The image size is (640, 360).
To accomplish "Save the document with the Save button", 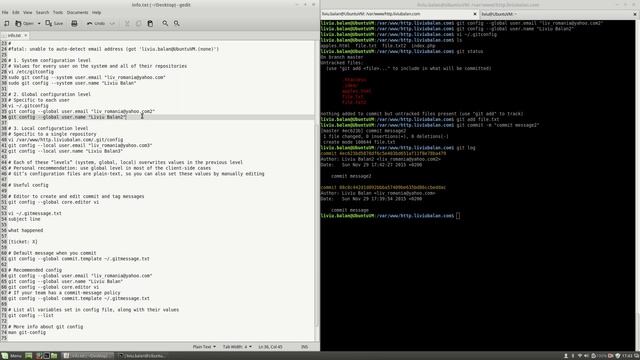I will (x=54, y=24).
